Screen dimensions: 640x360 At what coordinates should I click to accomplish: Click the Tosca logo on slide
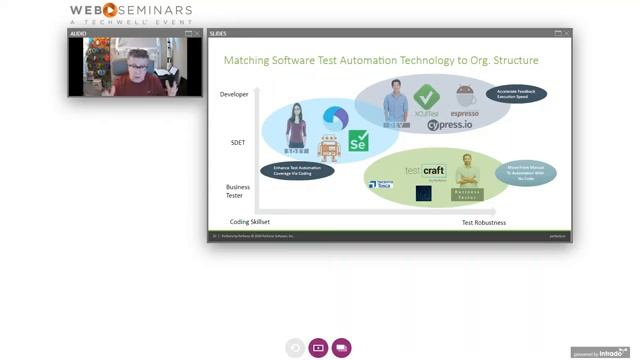[x=381, y=184]
